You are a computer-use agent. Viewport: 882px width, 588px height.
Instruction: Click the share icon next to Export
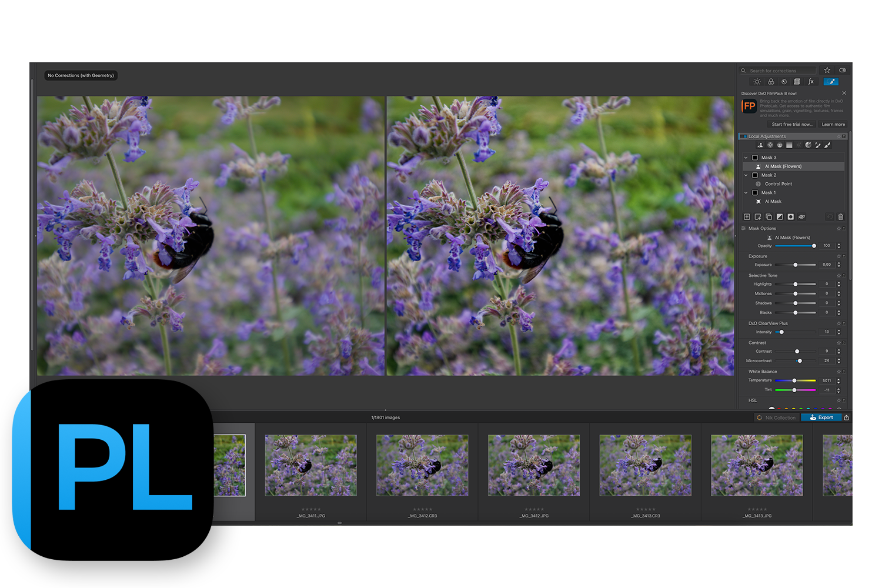[x=847, y=417]
